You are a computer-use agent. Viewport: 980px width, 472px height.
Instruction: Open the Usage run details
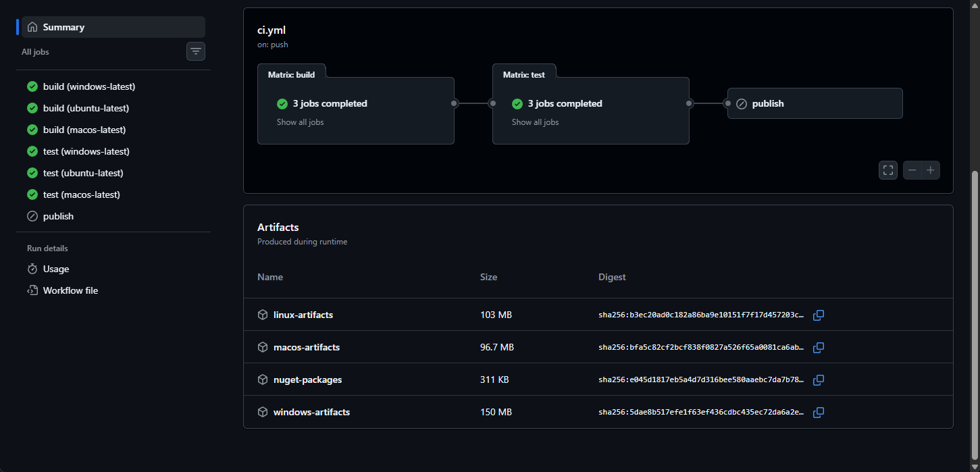[56, 269]
